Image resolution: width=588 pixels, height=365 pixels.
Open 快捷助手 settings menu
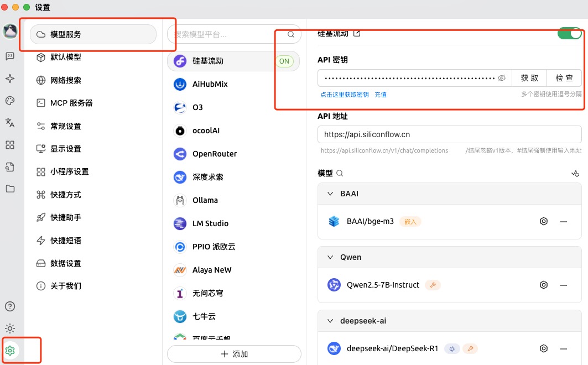(x=93, y=217)
